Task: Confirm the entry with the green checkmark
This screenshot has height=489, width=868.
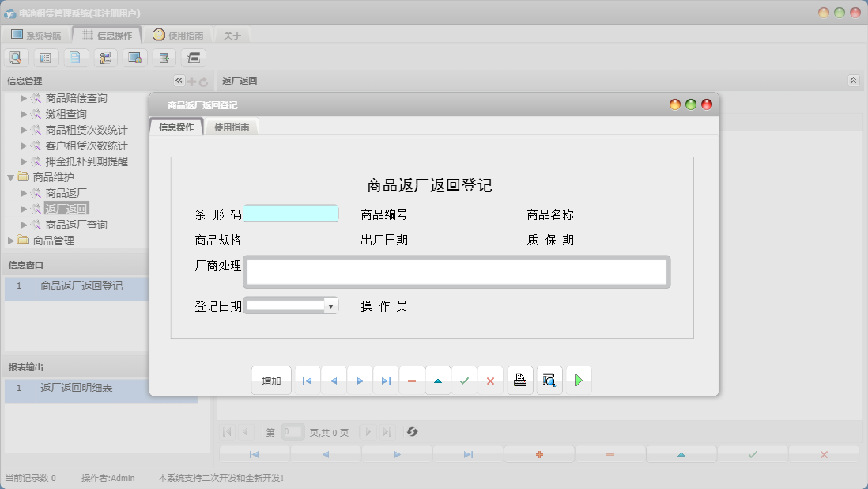Action: pyautogui.click(x=465, y=380)
